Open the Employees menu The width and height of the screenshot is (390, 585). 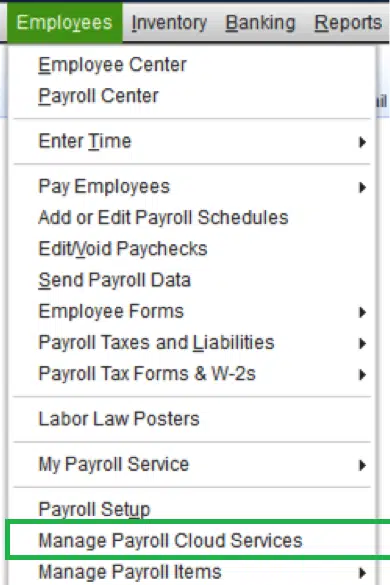coord(65,22)
